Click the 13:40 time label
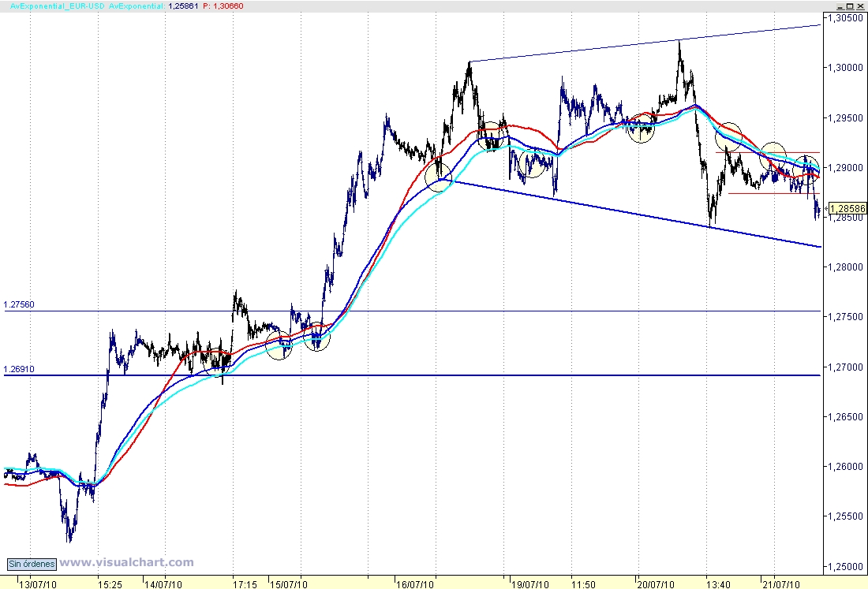This screenshot has height=589, width=868. (719, 584)
